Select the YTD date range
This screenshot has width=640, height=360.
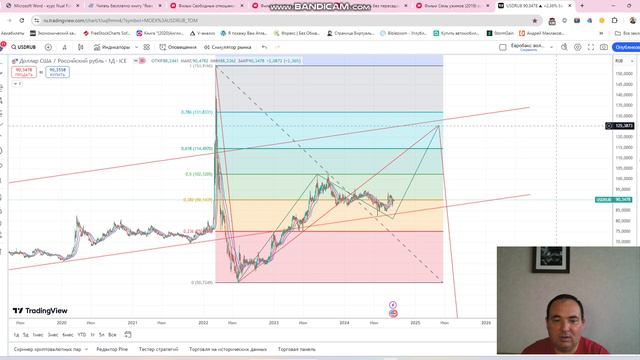[82, 335]
